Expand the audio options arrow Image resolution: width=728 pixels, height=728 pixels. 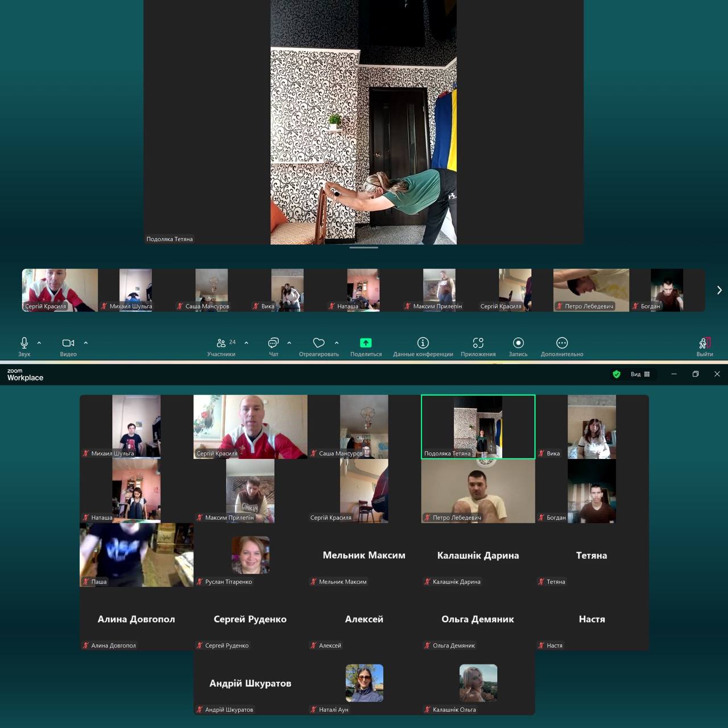(39, 343)
